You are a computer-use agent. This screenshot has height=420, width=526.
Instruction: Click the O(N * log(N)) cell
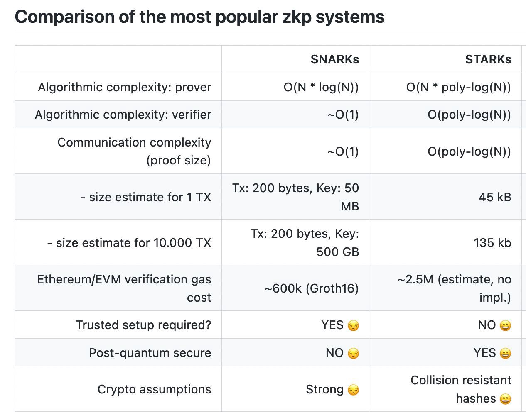[x=321, y=87]
